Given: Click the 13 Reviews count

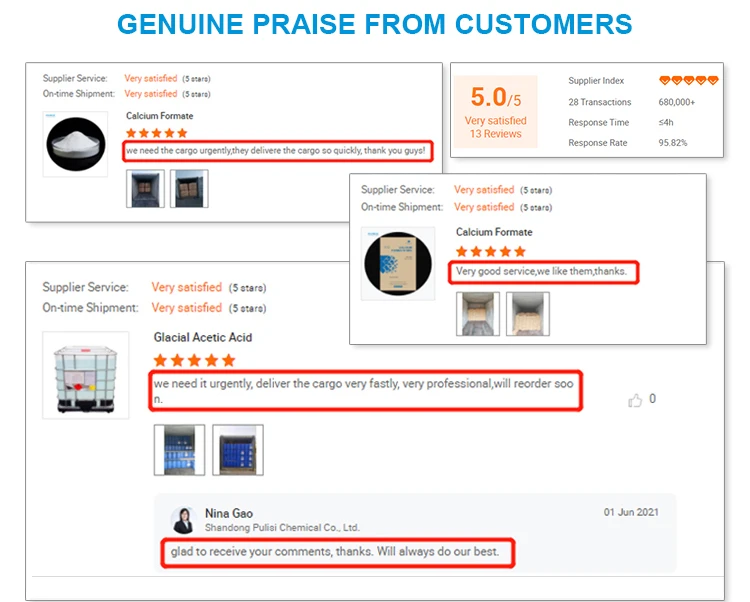Looking at the screenshot, I should (x=496, y=134).
